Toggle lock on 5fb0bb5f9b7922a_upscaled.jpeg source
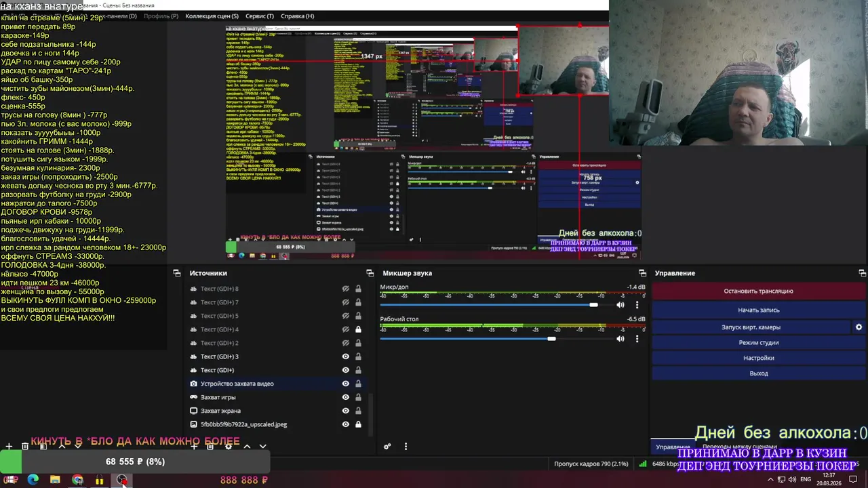Screen dimensions: 868x488 pos(358,424)
